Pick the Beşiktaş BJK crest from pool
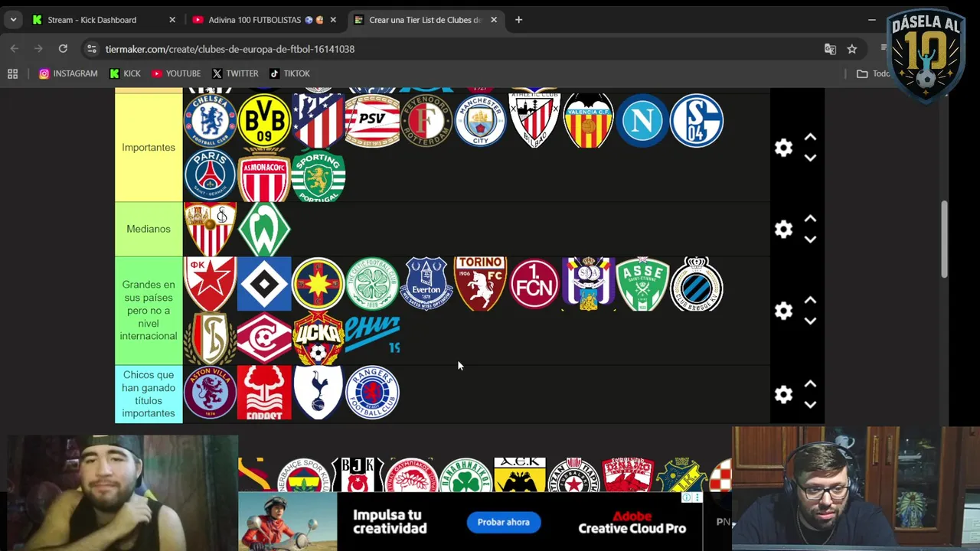Viewport: 980px width, 551px height. 358,474
